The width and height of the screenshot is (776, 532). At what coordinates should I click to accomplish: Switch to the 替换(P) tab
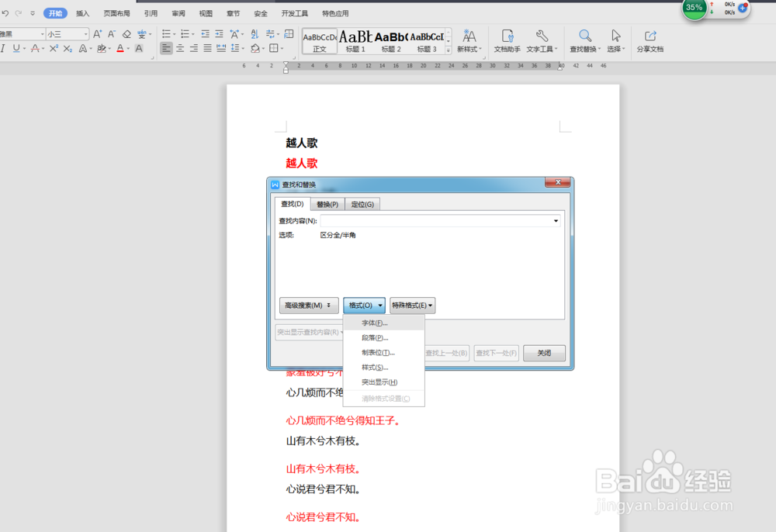(x=327, y=204)
